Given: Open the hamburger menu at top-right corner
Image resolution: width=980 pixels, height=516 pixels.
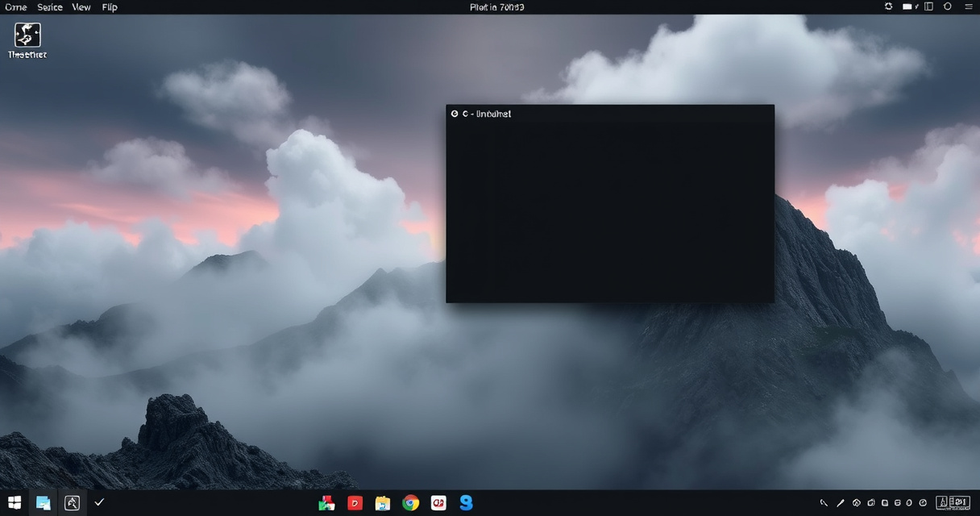Looking at the screenshot, I should 968,6.
